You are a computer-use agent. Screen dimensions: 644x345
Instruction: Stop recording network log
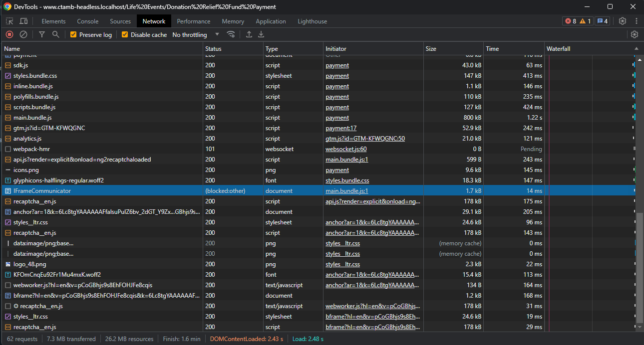click(x=9, y=34)
